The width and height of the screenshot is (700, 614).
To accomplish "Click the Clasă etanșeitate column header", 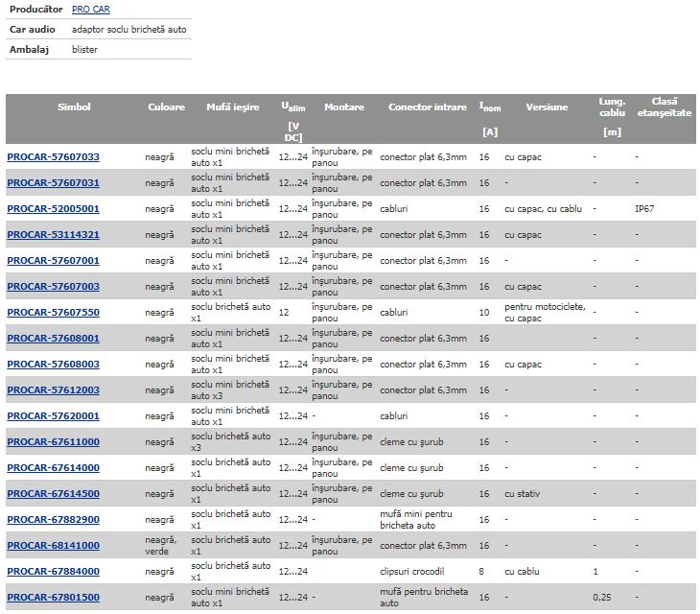I will pos(664,106).
